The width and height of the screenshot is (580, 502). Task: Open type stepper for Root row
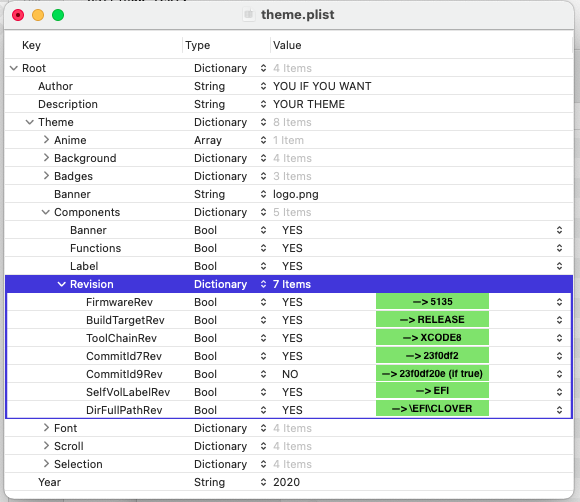[x=263, y=68]
